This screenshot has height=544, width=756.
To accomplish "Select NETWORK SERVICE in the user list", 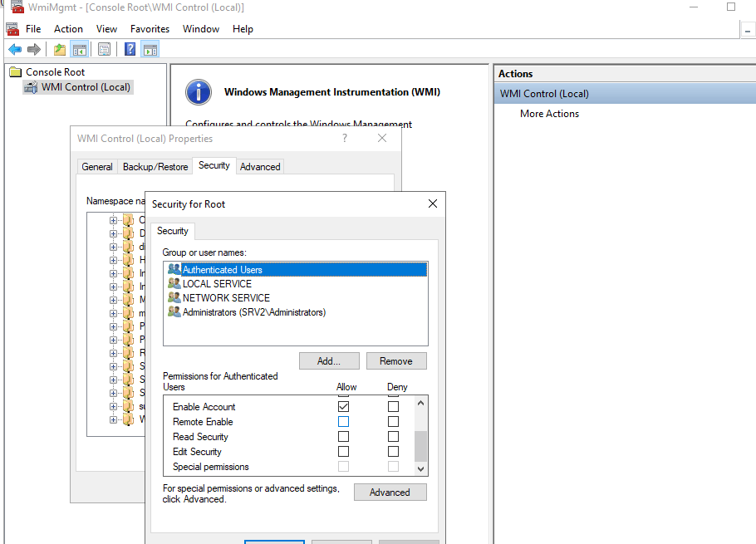I will pos(226,298).
